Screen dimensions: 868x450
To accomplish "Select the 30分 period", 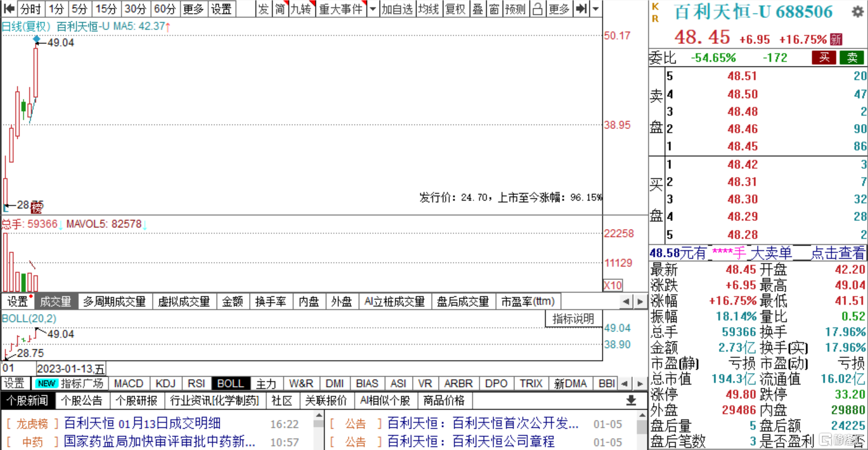I will (x=135, y=9).
